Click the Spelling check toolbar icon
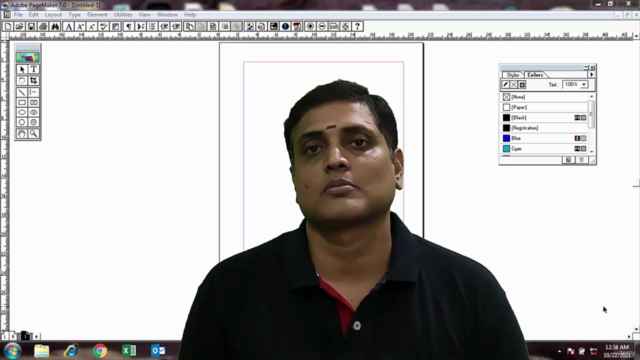Image resolution: width=640 pixels, height=360 pixels. [104, 27]
